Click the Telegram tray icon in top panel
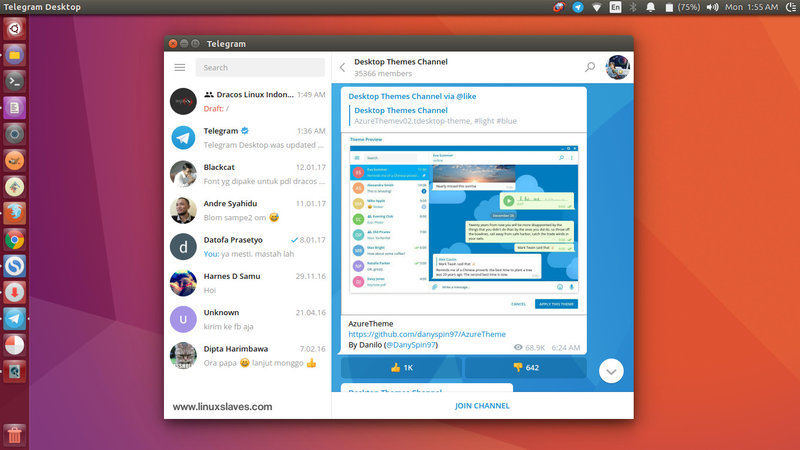This screenshot has height=450, width=800. pyautogui.click(x=578, y=7)
